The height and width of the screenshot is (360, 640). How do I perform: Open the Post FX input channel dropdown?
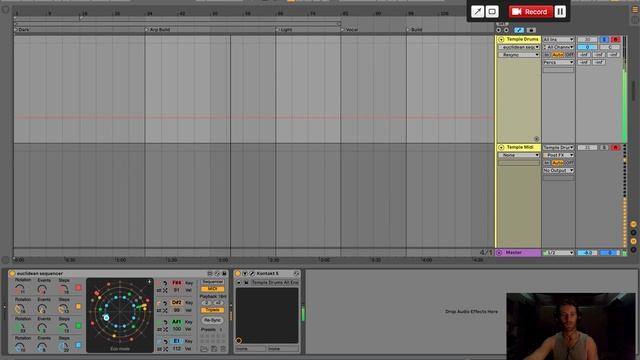(558, 155)
